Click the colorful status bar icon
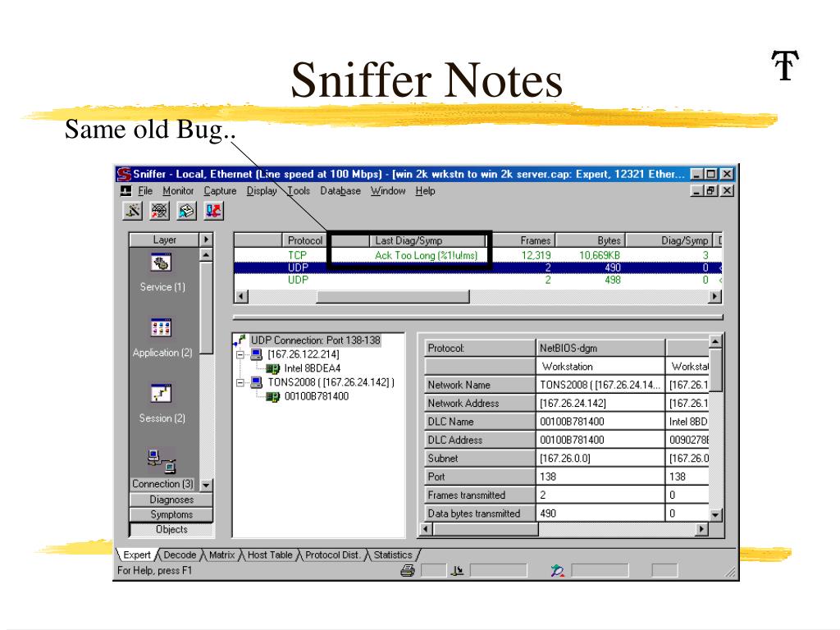This screenshot has height=630, width=840. coord(557,571)
